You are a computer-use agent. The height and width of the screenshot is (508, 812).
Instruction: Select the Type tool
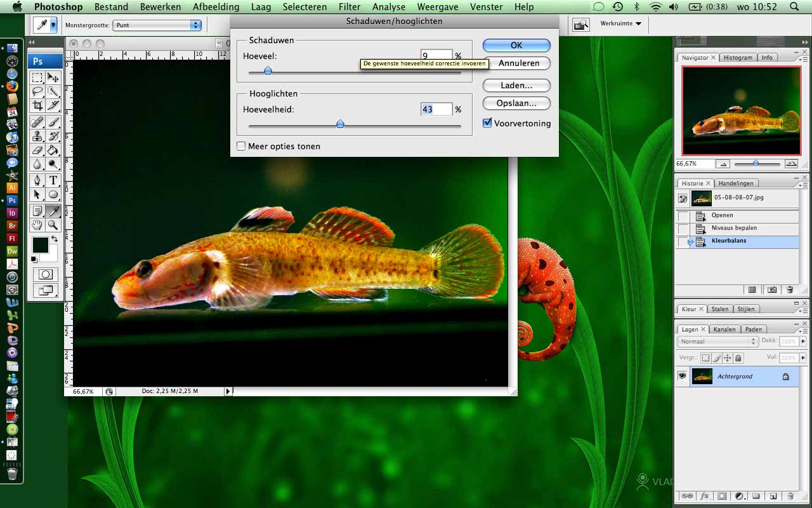coord(53,181)
